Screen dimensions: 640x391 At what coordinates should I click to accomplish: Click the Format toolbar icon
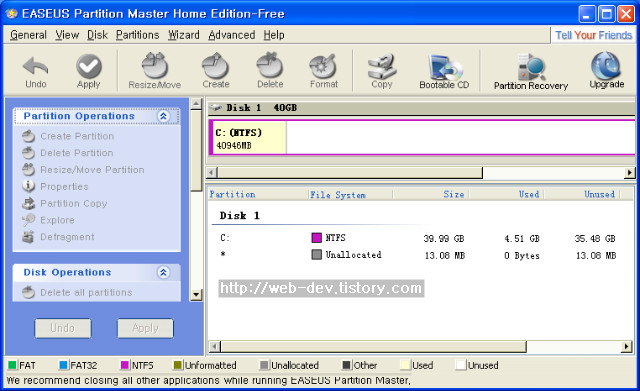(323, 66)
